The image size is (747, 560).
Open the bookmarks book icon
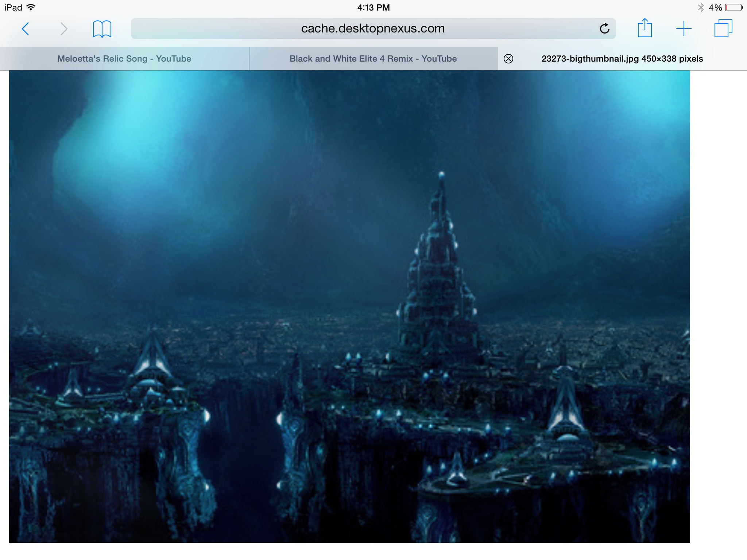tap(102, 29)
